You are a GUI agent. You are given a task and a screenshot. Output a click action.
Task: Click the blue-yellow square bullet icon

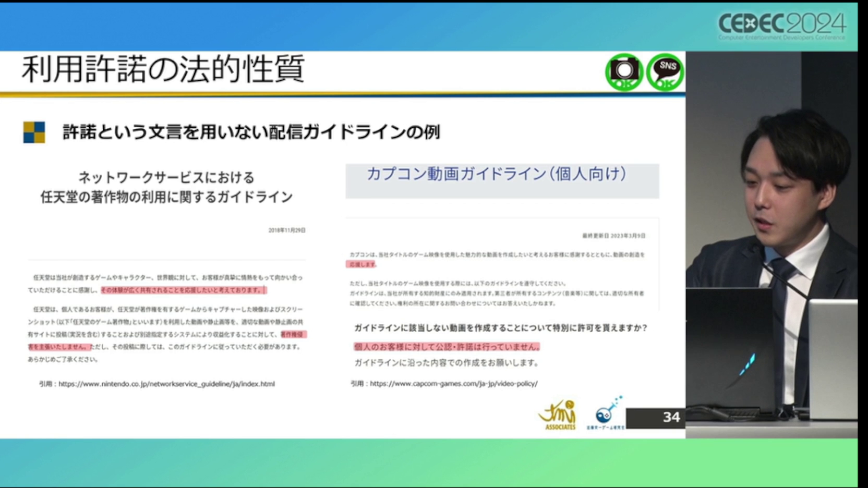tap(34, 132)
